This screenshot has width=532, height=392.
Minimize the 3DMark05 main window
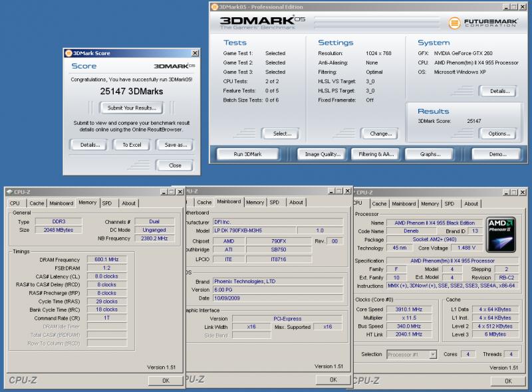tap(506, 7)
